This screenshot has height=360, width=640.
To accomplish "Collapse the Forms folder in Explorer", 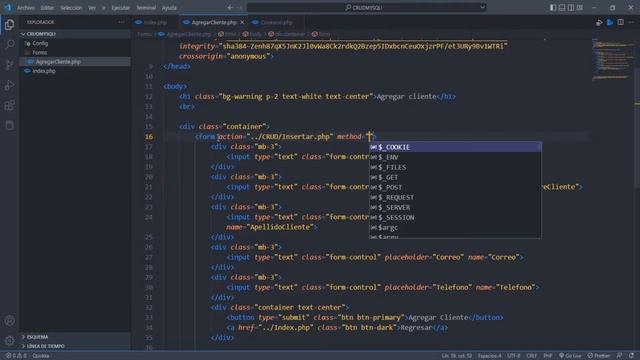I will [x=75, y=53].
